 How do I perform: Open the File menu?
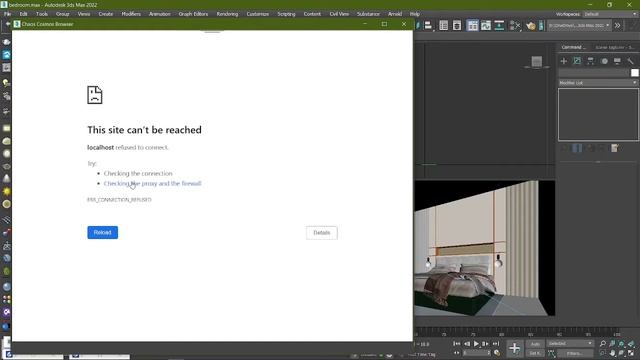(x=7, y=14)
